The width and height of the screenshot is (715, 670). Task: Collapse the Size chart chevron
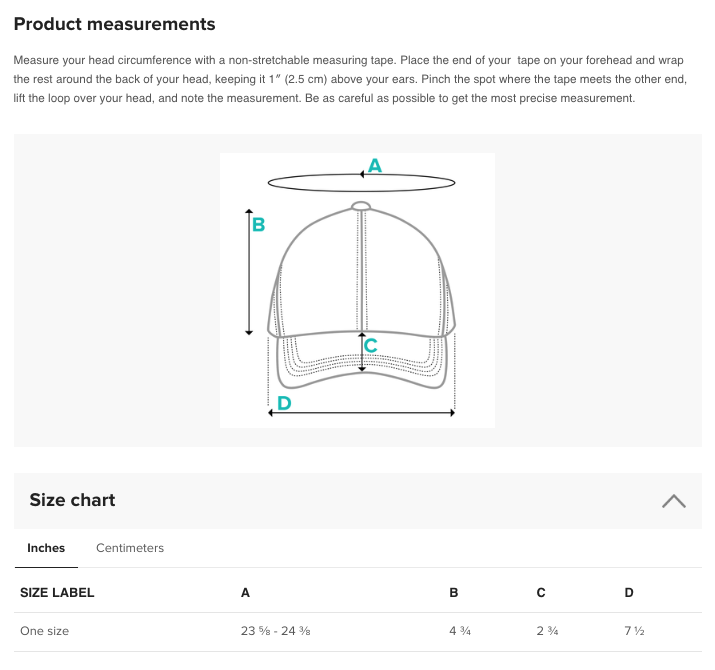click(x=674, y=501)
